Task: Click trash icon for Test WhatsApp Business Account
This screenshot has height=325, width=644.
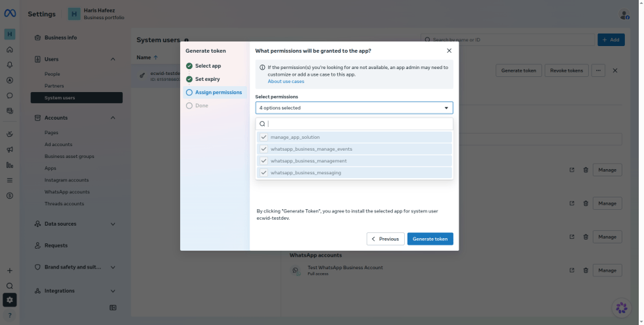Action: [586, 270]
